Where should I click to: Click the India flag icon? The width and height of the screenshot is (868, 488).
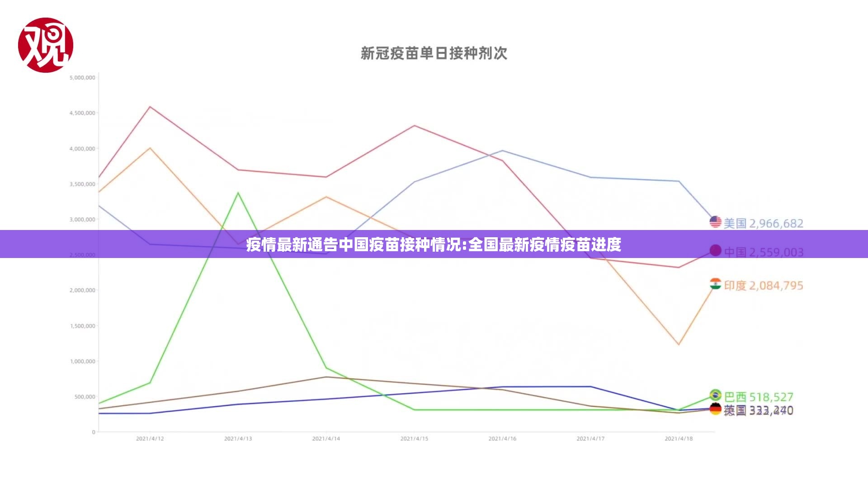(x=715, y=284)
